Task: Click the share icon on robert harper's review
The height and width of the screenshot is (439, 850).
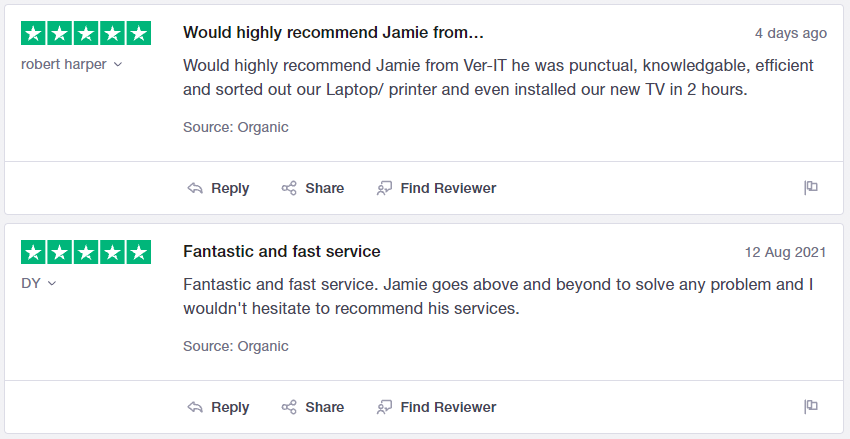Action: click(289, 188)
